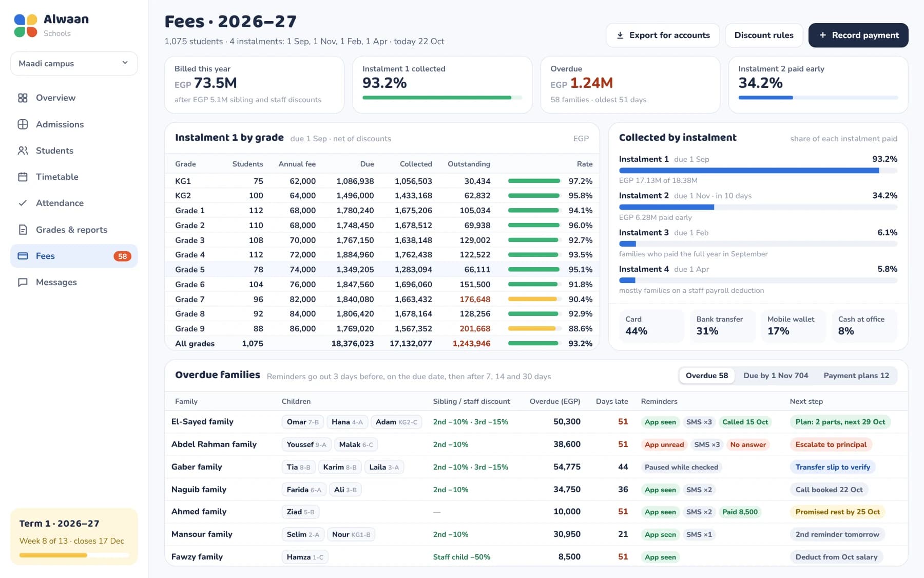Click the Messages chat bubble icon

(23, 282)
